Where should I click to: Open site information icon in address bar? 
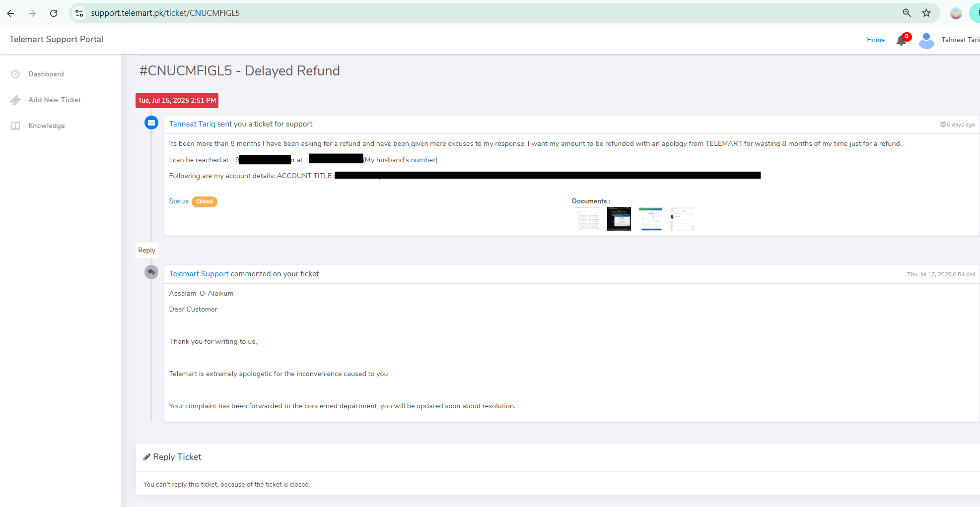tap(79, 13)
